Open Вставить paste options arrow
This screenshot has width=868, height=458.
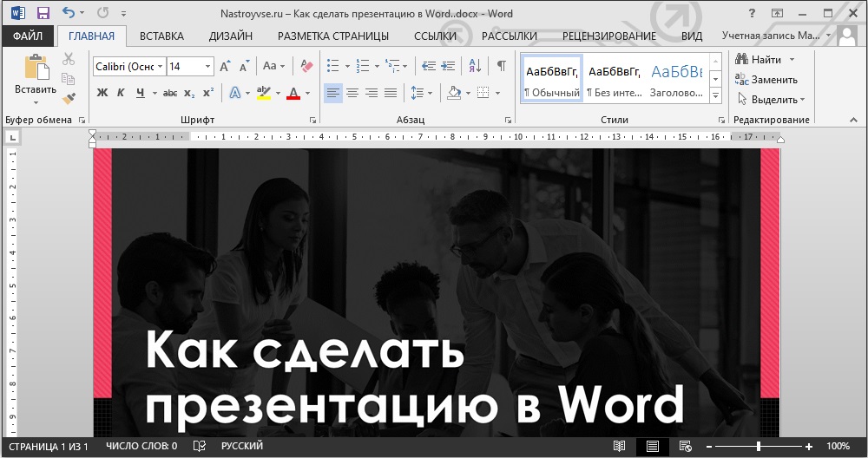coord(36,102)
